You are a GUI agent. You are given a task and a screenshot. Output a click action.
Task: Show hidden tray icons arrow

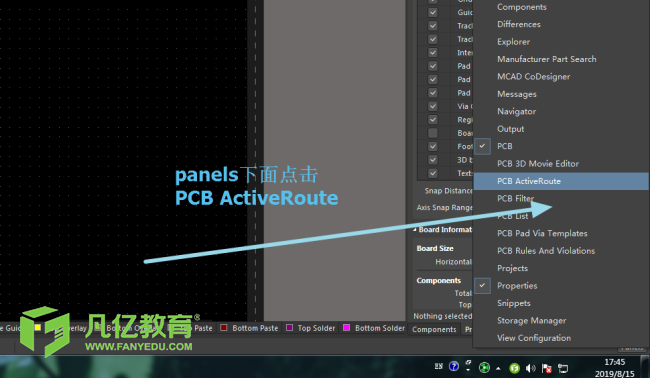[x=498, y=368]
